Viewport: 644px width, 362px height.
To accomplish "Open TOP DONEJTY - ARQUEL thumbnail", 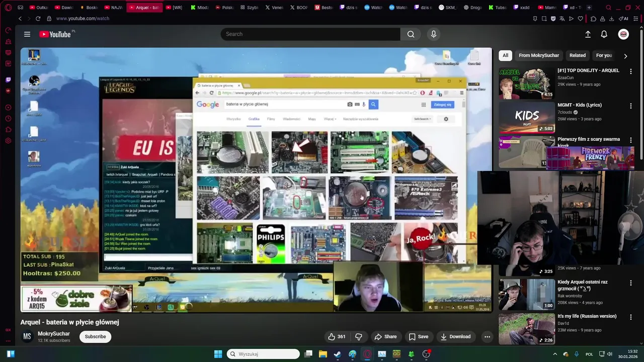I will (526, 83).
